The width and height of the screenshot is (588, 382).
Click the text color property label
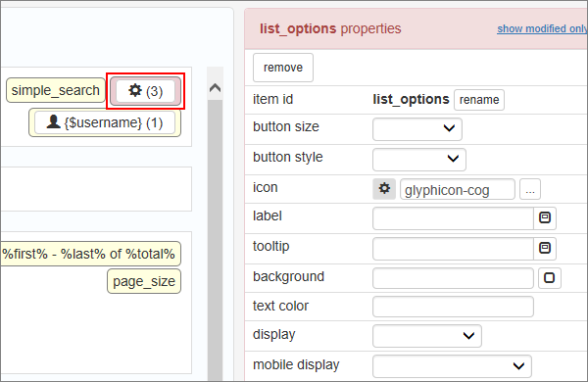(x=280, y=306)
